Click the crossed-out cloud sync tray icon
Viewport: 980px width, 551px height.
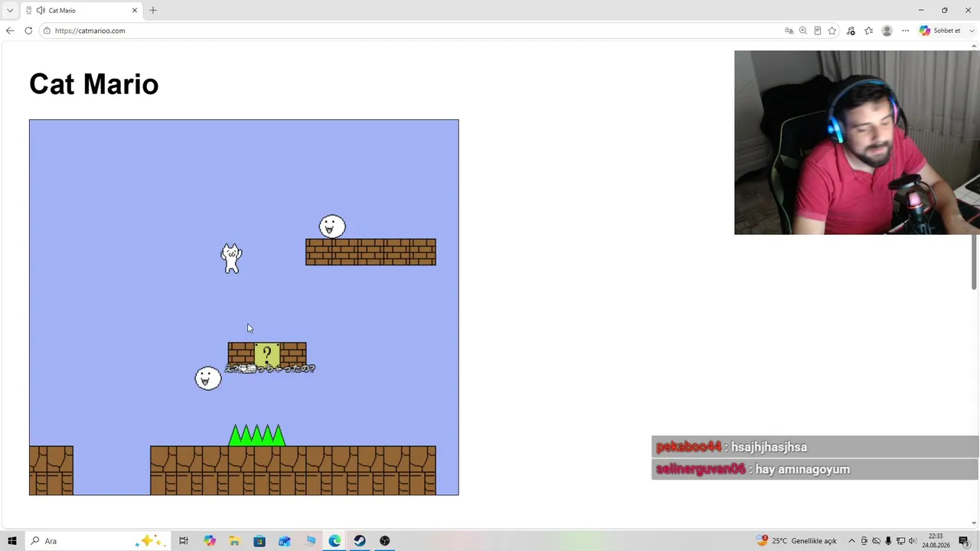[877, 541]
